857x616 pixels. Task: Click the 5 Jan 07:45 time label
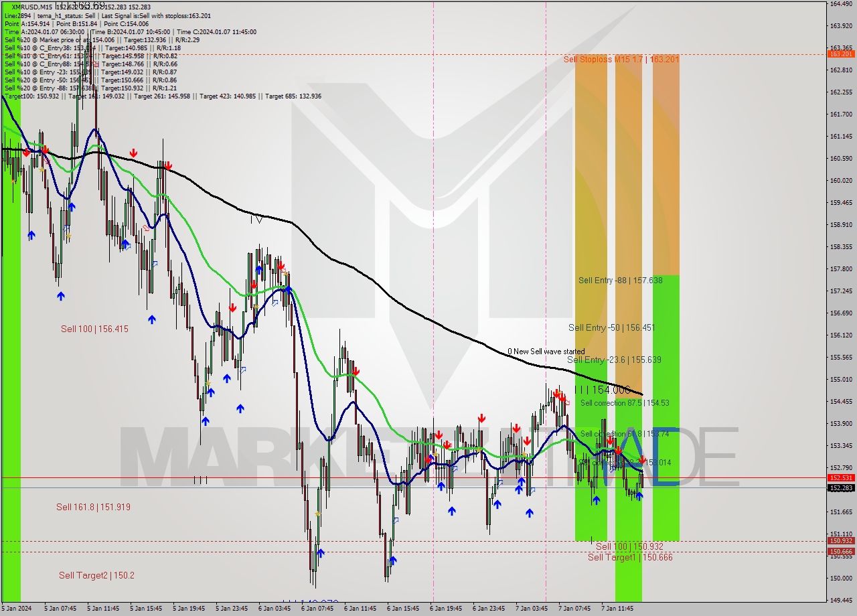point(60,609)
